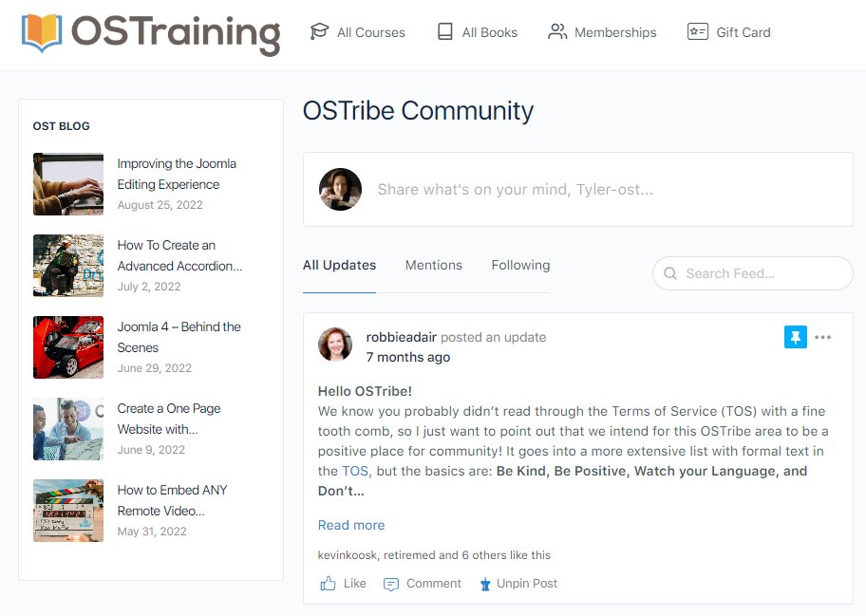Focus the Search Feed input
This screenshot has width=866, height=616.
pyautogui.click(x=753, y=273)
